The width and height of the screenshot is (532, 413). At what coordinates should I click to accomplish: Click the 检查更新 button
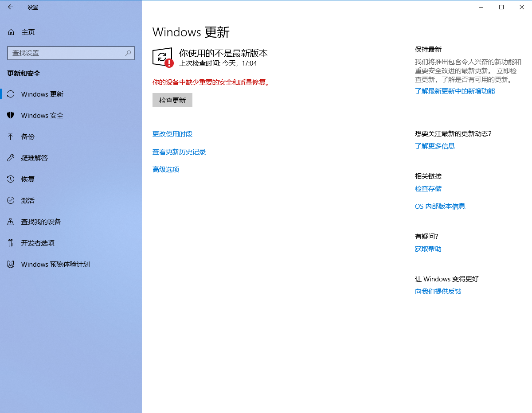172,100
